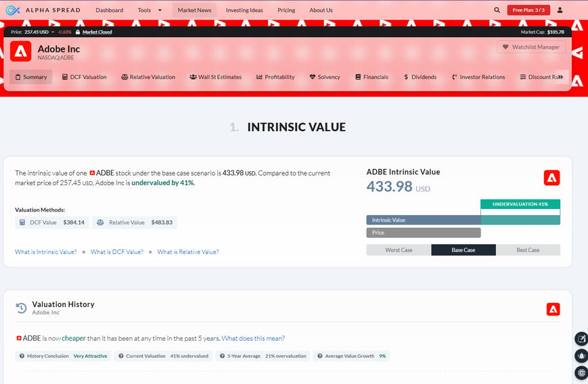Select the Worst Case scenario
The height and width of the screenshot is (384, 588).
point(399,250)
